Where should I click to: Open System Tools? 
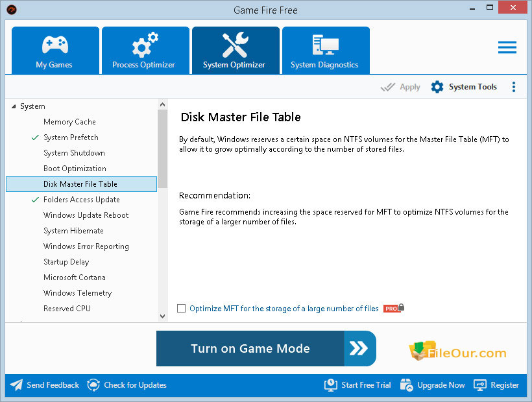point(464,87)
